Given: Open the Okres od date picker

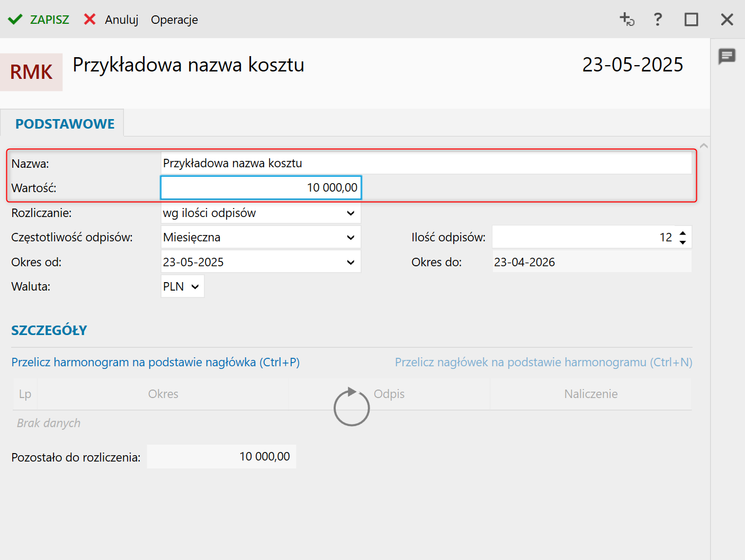Looking at the screenshot, I should click(261, 262).
